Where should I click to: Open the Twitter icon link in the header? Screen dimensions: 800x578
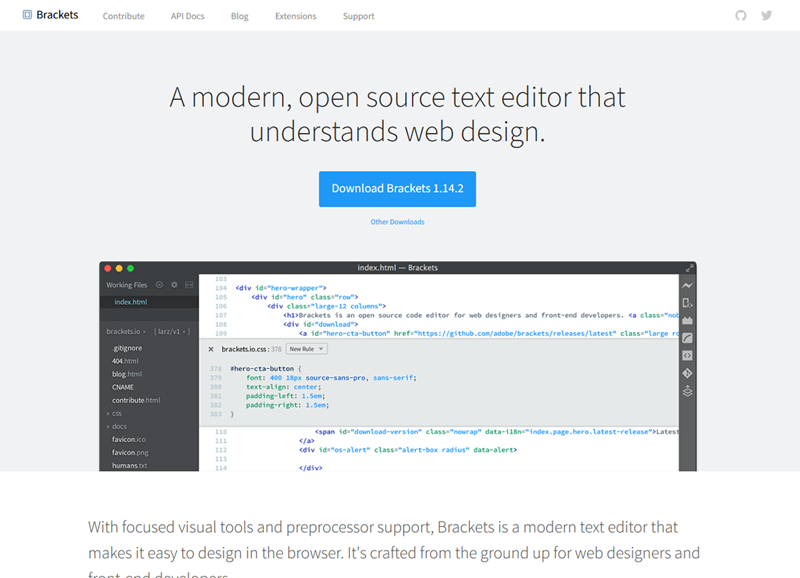pyautogui.click(x=766, y=15)
